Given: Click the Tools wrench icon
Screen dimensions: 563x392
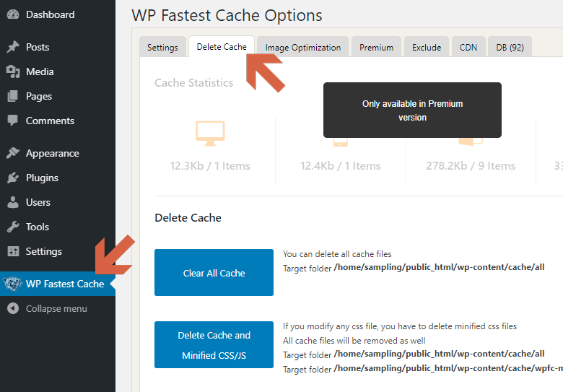Looking at the screenshot, I should pyautogui.click(x=13, y=227).
